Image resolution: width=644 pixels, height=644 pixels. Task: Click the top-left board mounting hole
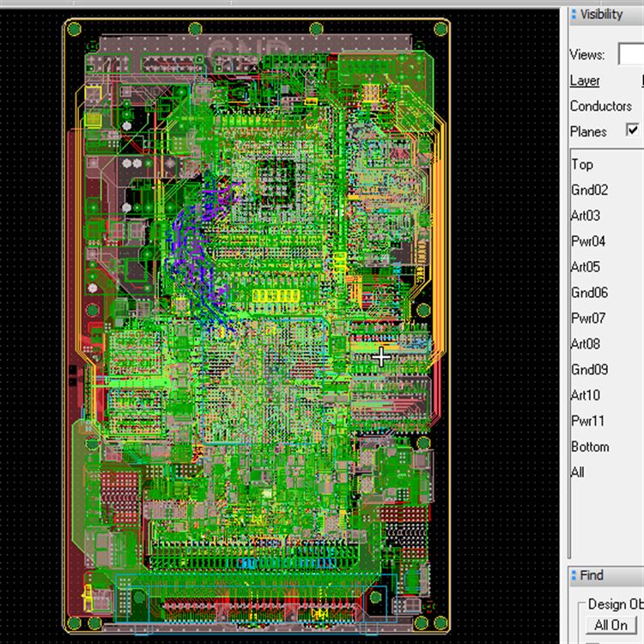tap(75, 29)
